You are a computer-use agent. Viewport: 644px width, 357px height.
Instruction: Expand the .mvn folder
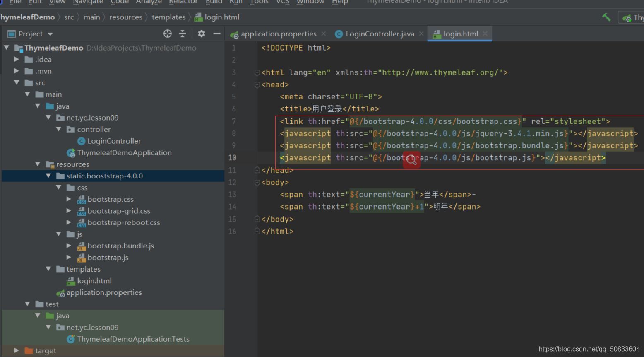[17, 71]
